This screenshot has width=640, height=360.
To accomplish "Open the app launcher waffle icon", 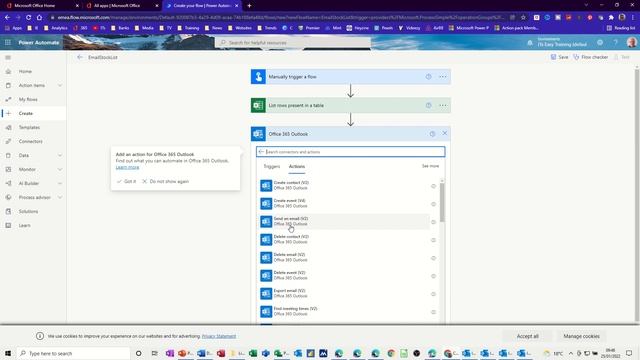I will [8, 42].
